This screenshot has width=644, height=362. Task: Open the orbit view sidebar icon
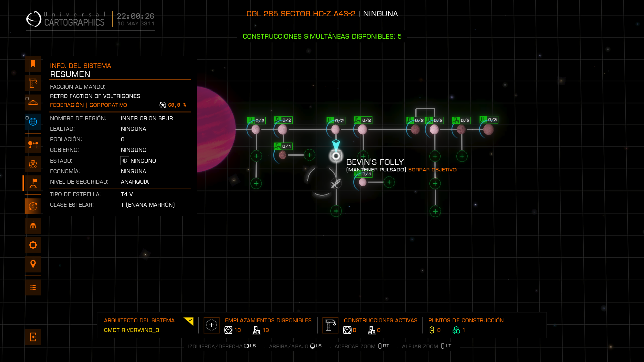[33, 164]
